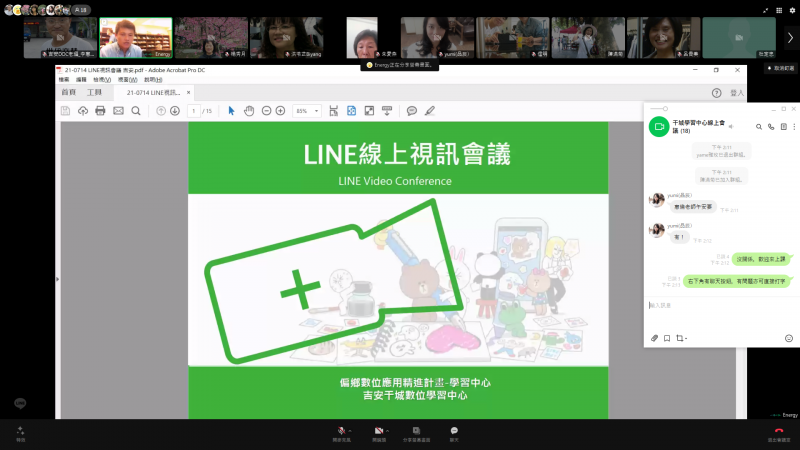
Task: Select the highlighted Energy participant video
Action: pyautogui.click(x=136, y=38)
